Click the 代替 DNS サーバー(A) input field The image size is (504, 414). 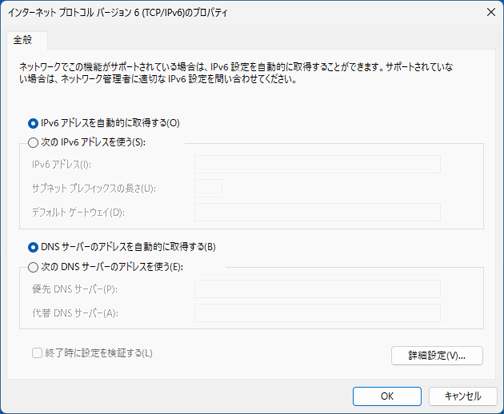pyautogui.click(x=317, y=313)
